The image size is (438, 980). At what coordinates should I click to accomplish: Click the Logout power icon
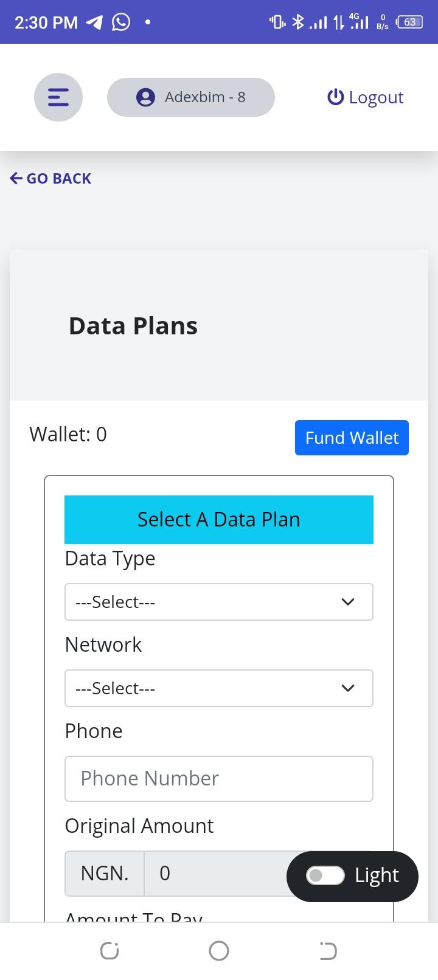pyautogui.click(x=335, y=97)
